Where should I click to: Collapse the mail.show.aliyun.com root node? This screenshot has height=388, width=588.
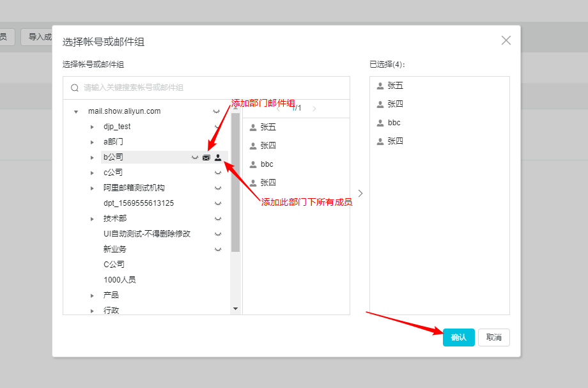[76, 111]
